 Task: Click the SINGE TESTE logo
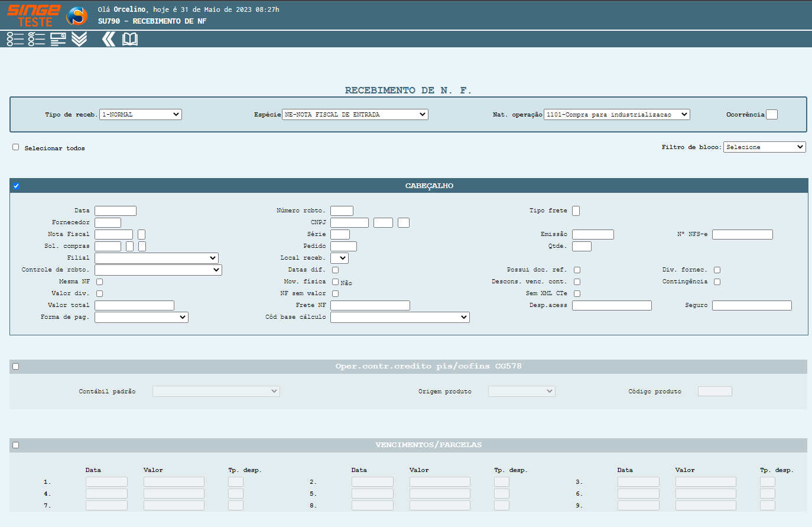[34, 15]
